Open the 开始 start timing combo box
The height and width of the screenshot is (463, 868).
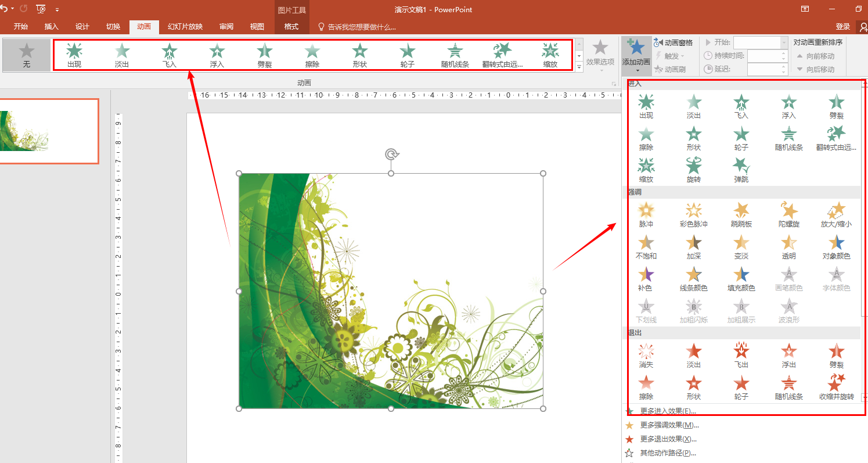[760, 42]
